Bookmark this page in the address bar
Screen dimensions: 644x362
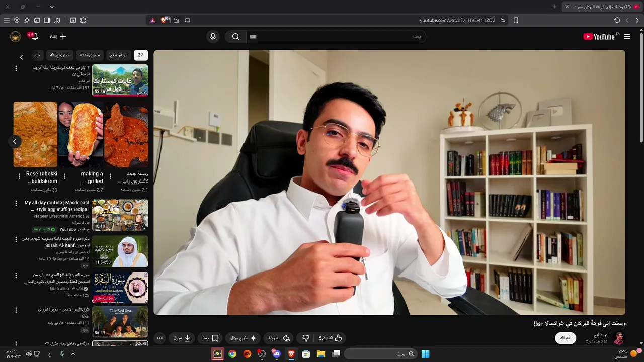pos(516,20)
